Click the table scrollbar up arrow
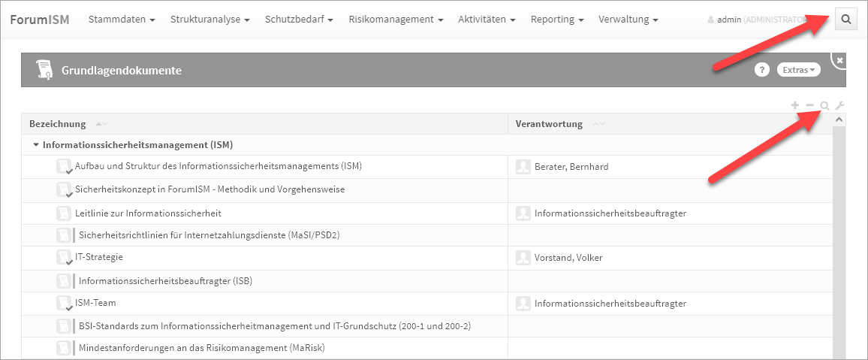868x360 pixels. coord(839,119)
